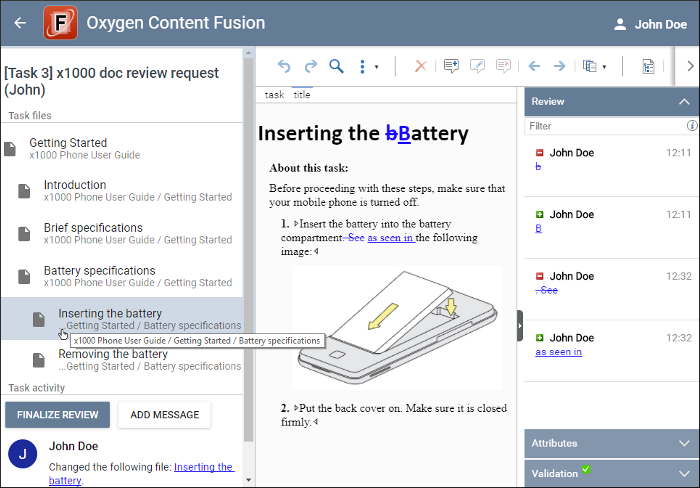700x488 pixels.
Task: Click the document structure toolbar icon
Action: pyautogui.click(x=648, y=67)
